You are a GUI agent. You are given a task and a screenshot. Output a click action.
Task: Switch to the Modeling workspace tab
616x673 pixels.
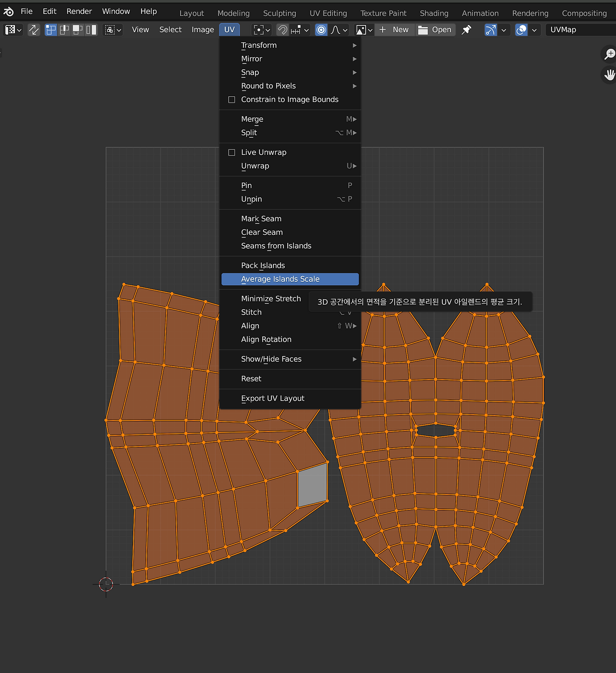(x=233, y=13)
